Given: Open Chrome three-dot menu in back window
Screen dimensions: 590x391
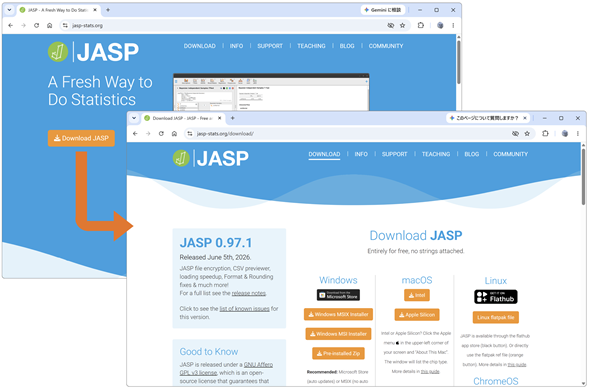Looking at the screenshot, I should pos(453,26).
